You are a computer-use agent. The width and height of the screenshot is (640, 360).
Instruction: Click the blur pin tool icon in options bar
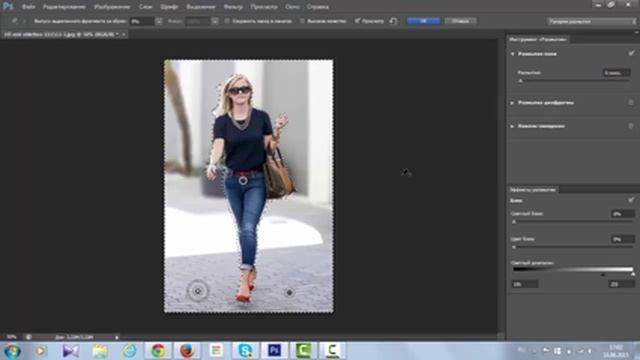click(14, 20)
